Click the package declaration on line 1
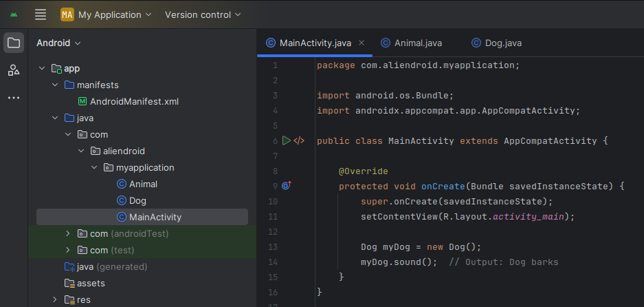Viewport: 644px width, 307px height. [x=418, y=65]
